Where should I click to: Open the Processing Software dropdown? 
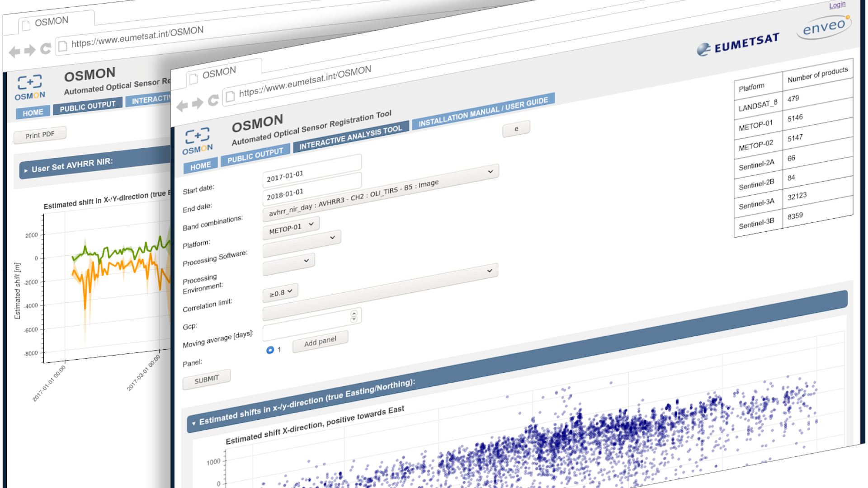(x=302, y=243)
